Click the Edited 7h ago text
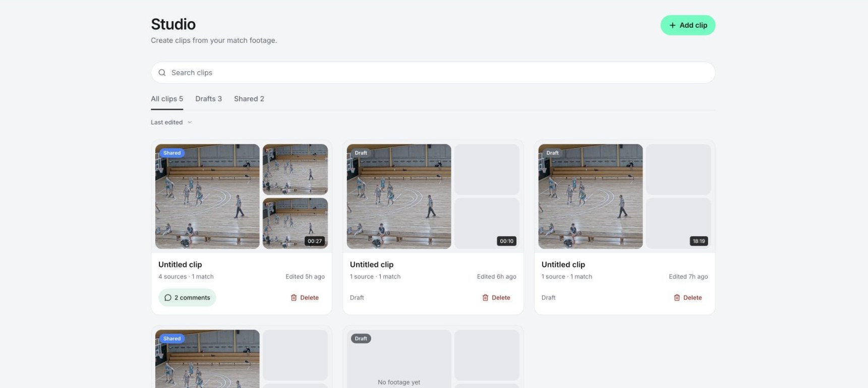This screenshot has height=388, width=868. [x=688, y=276]
